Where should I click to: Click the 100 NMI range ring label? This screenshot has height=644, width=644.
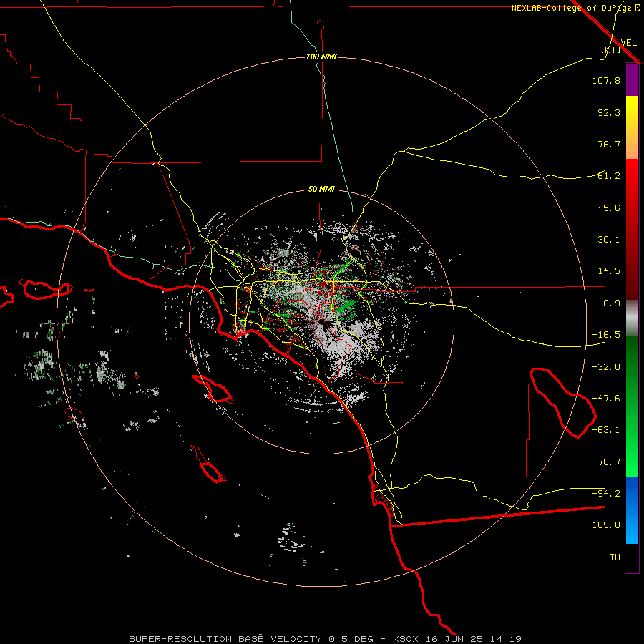pos(321,57)
